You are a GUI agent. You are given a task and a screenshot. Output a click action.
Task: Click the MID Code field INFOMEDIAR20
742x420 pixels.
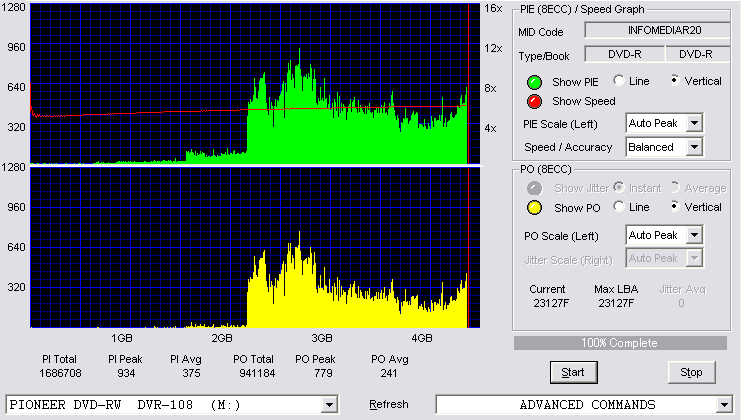658,30
